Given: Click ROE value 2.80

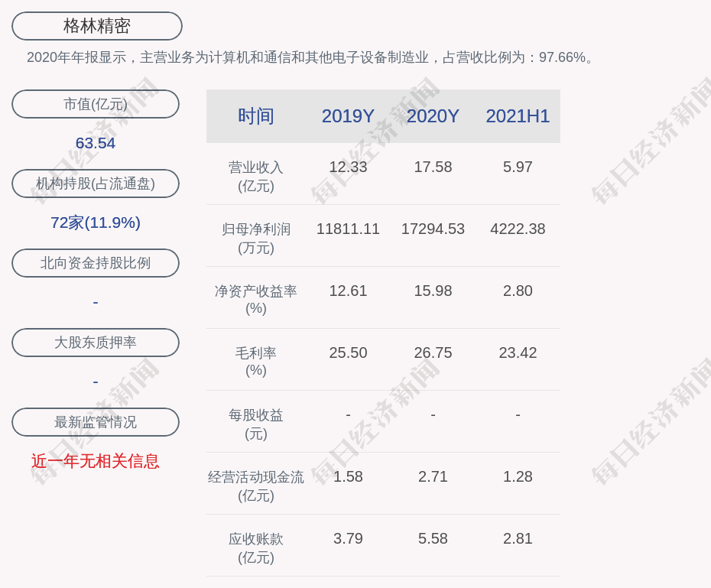Looking at the screenshot, I should pos(518,291).
